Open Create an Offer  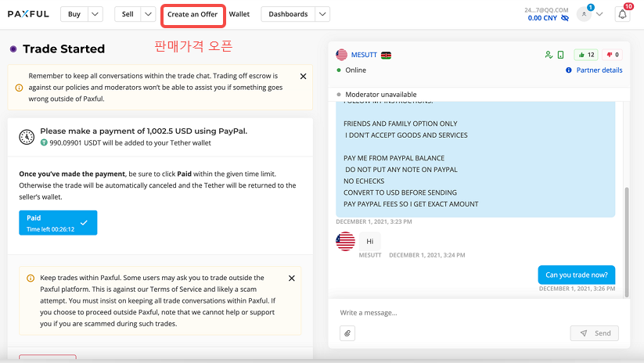(x=192, y=14)
